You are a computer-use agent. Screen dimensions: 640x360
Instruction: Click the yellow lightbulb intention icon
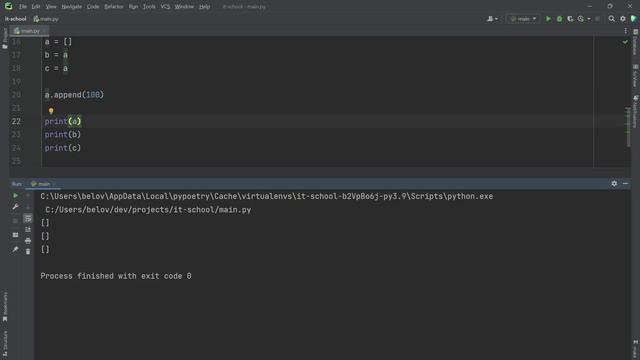point(51,111)
